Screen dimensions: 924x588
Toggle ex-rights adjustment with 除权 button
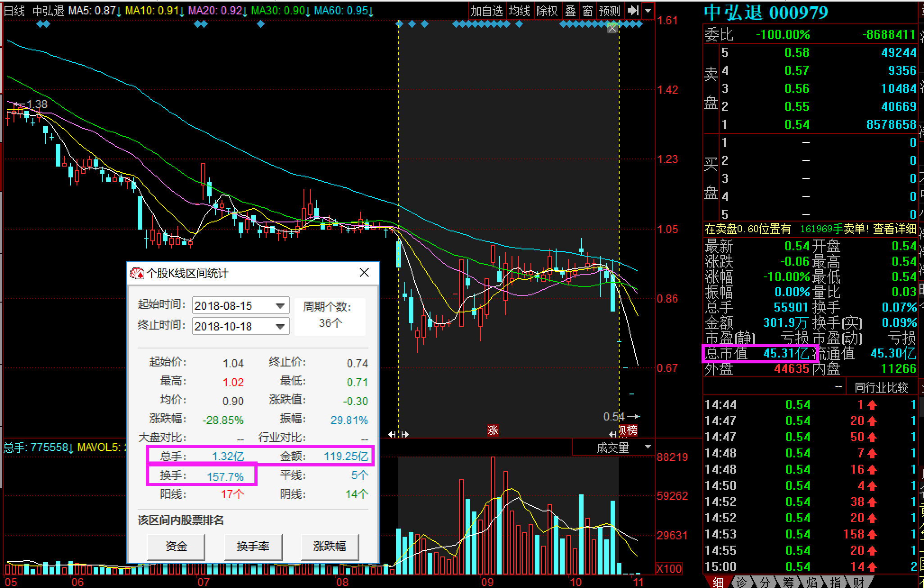tap(547, 11)
